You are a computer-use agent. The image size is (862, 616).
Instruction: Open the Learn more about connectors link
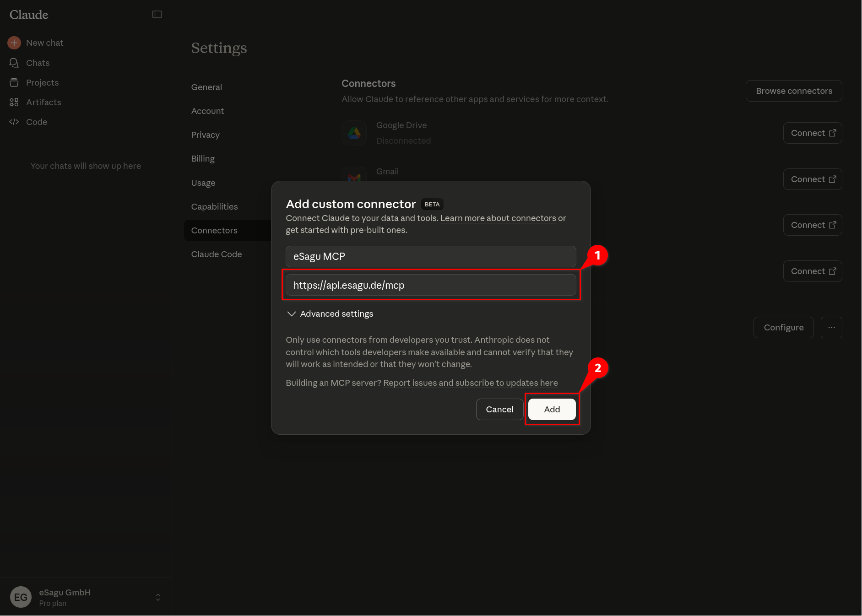tap(498, 218)
